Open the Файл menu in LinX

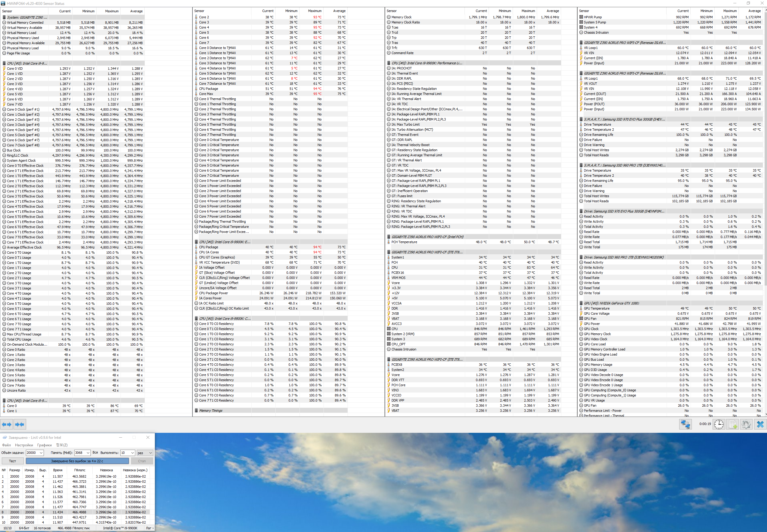click(x=6, y=445)
